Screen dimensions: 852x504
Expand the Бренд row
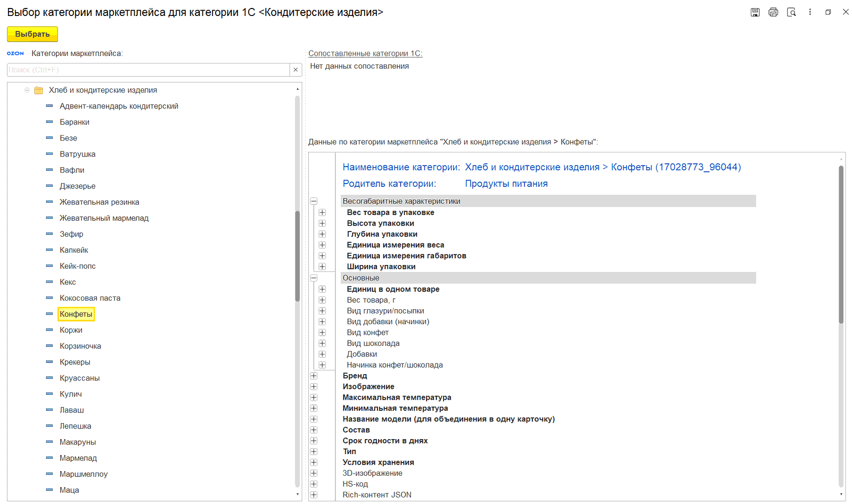[x=314, y=376]
